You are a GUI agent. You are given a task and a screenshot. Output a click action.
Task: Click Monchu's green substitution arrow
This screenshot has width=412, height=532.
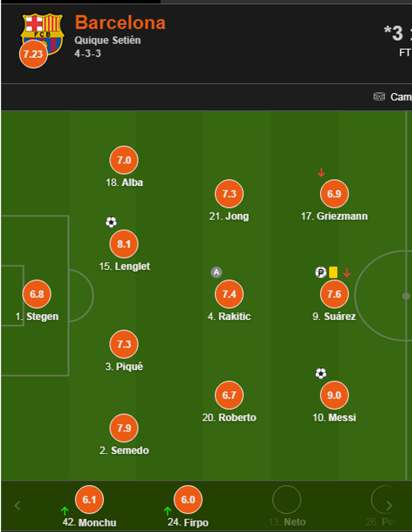pyautogui.click(x=64, y=511)
